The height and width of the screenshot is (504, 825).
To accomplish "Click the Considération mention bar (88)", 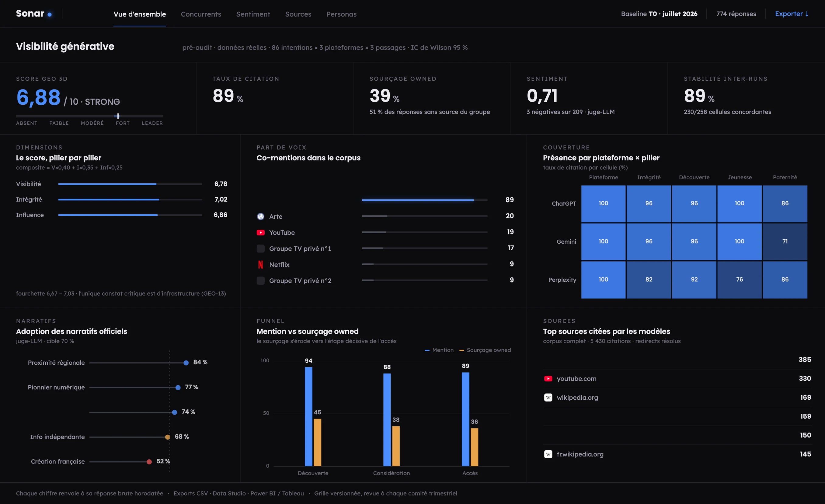I will 387,420.
